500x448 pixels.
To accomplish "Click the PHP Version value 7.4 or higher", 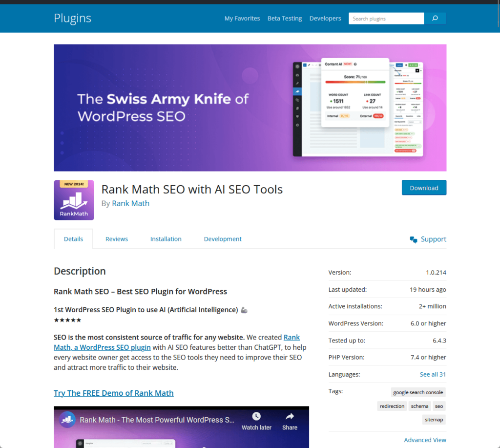I will point(428,358).
